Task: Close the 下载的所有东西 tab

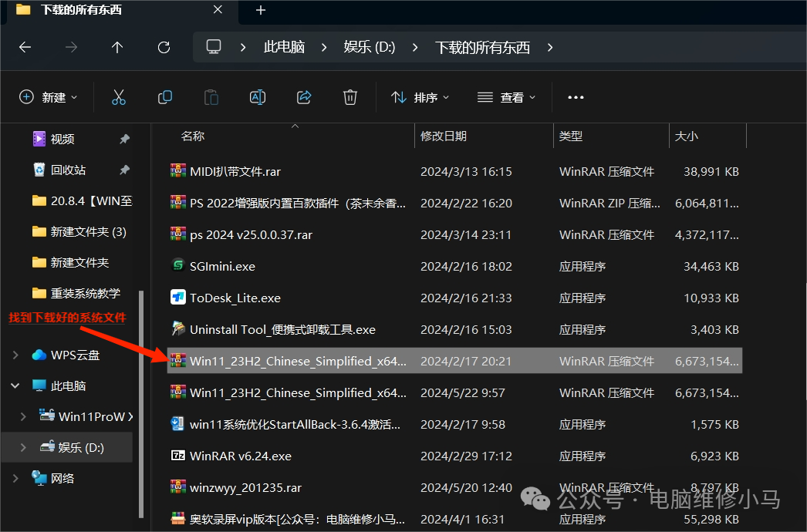Action: [218, 10]
